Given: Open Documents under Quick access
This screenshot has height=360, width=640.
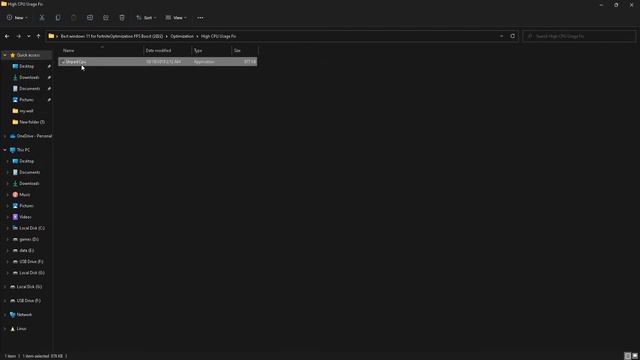Looking at the screenshot, I should pos(30,89).
